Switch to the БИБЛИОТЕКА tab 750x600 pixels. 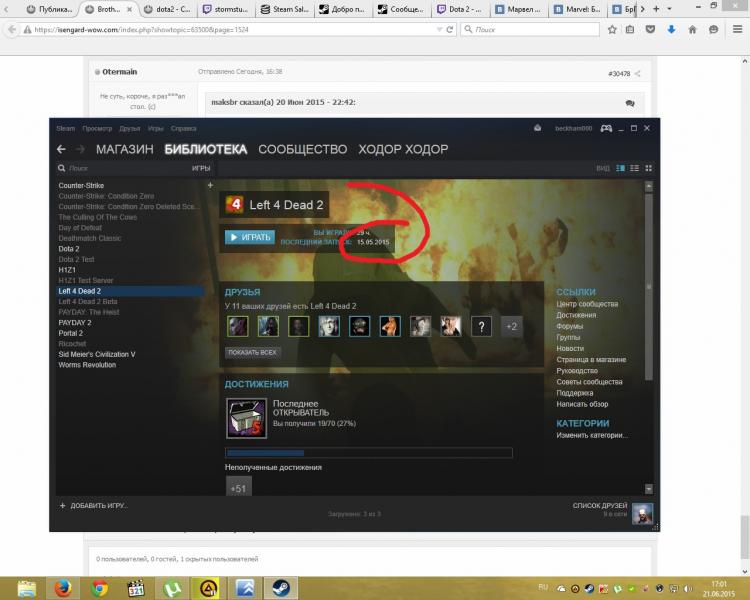coord(206,149)
